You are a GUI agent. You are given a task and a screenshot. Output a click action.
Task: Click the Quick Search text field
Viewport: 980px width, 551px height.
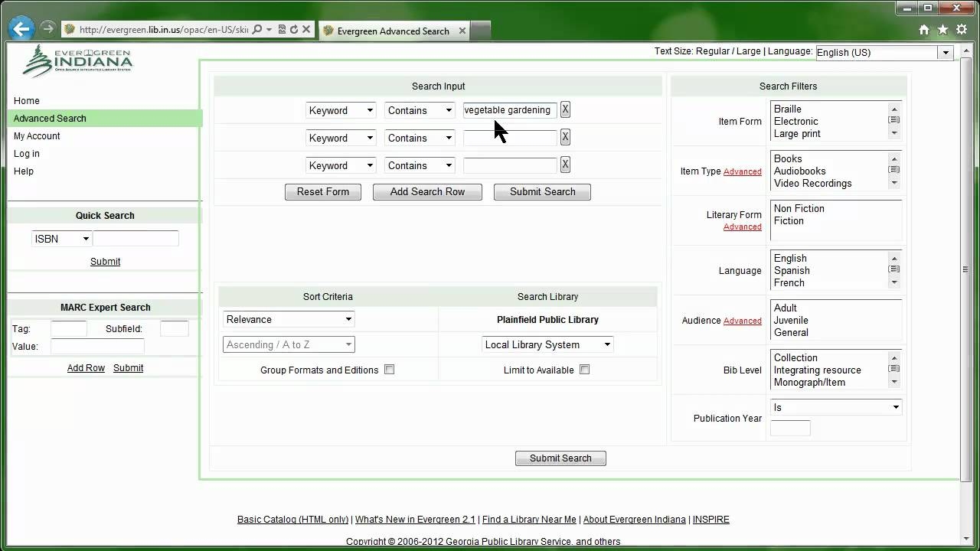[136, 239]
